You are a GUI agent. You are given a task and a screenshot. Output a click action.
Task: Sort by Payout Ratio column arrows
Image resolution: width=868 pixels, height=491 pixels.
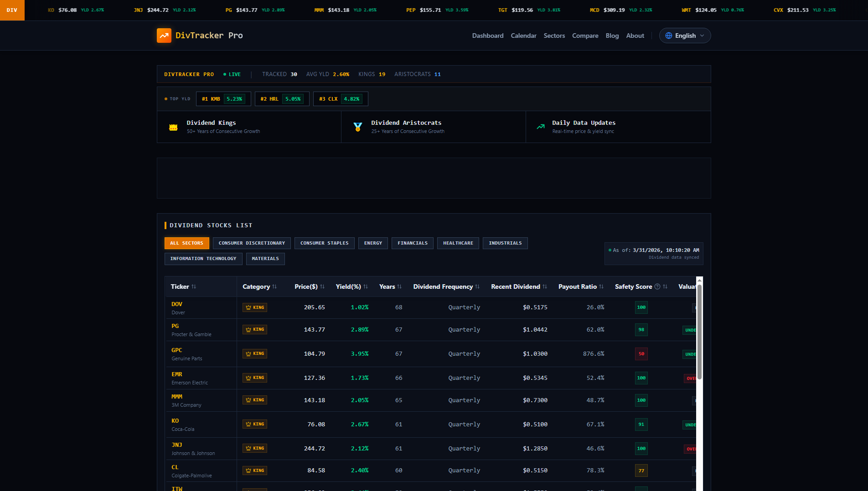(601, 286)
